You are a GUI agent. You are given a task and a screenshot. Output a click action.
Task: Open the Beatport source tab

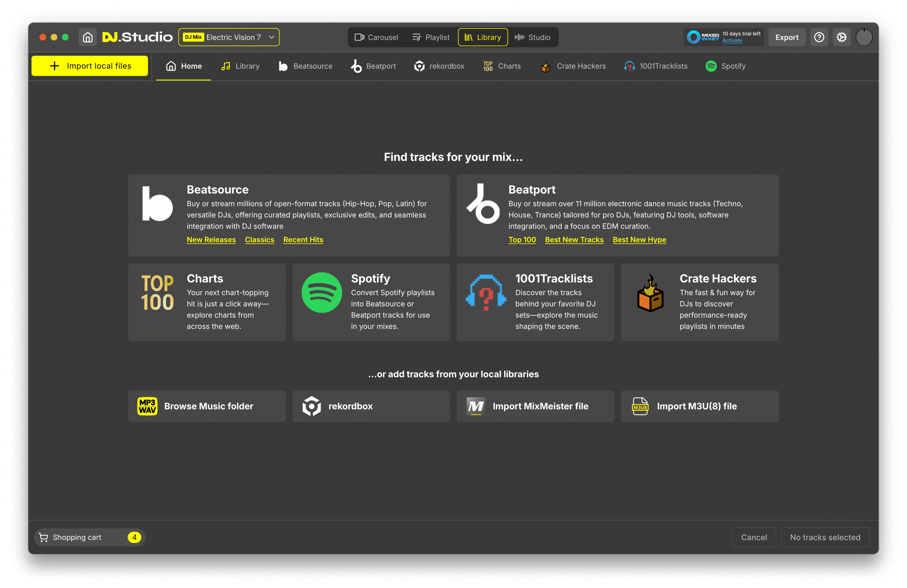[x=373, y=66]
